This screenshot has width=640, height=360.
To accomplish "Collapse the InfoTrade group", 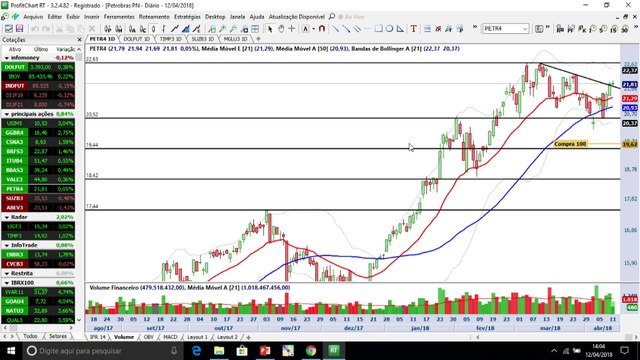I will pos(7,245).
